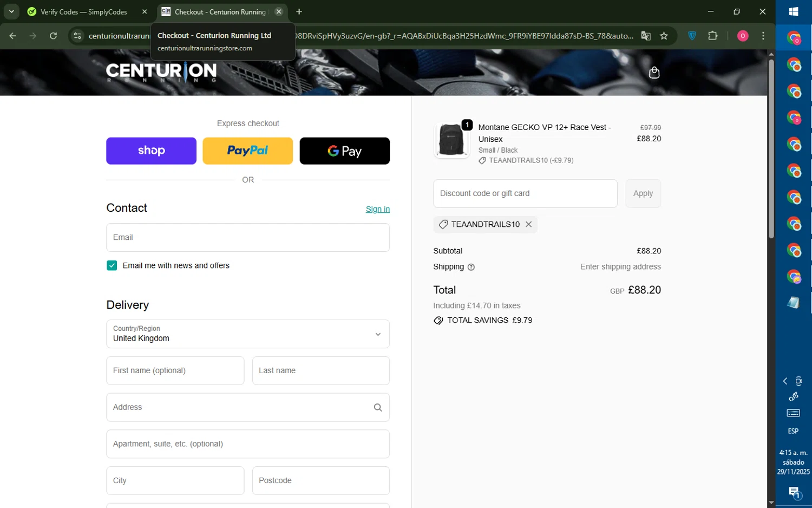
Task: Click the meet now tray icon
Action: tap(798, 381)
